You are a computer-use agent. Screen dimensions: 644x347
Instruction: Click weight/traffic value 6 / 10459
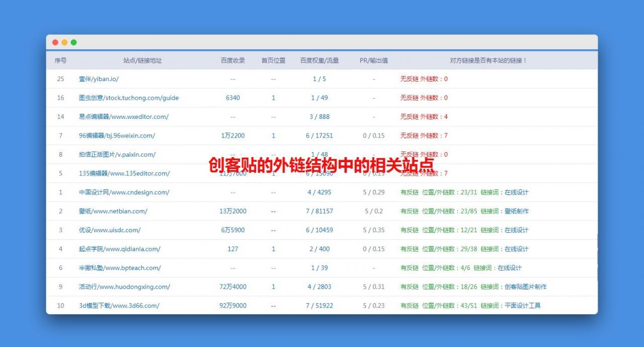319,230
